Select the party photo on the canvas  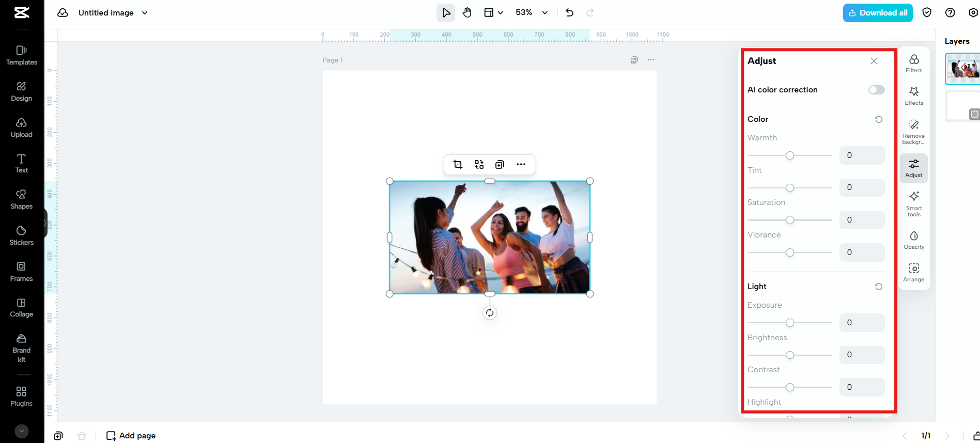pyautogui.click(x=490, y=238)
